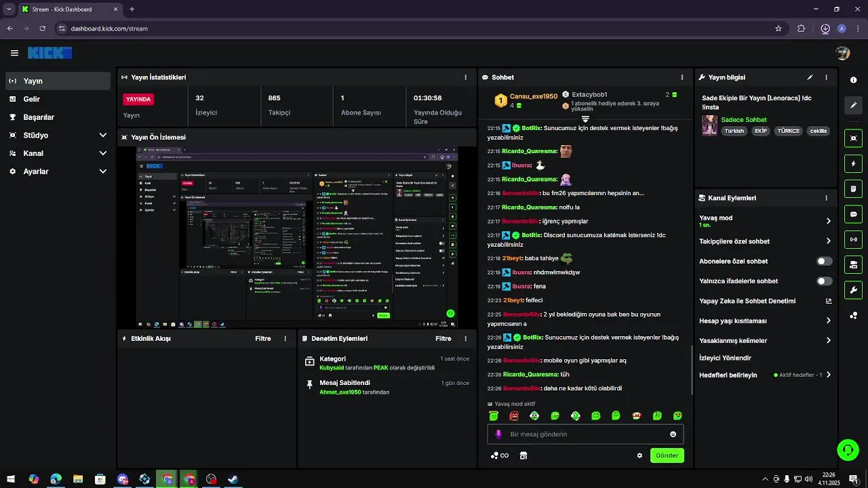Open Hedefleri belirleyin chevron
This screenshot has width=868, height=488.
[828, 375]
